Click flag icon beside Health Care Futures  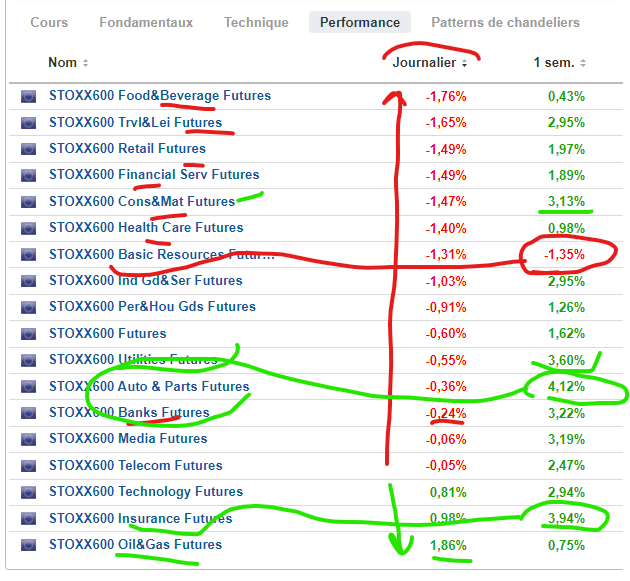click(x=28, y=228)
